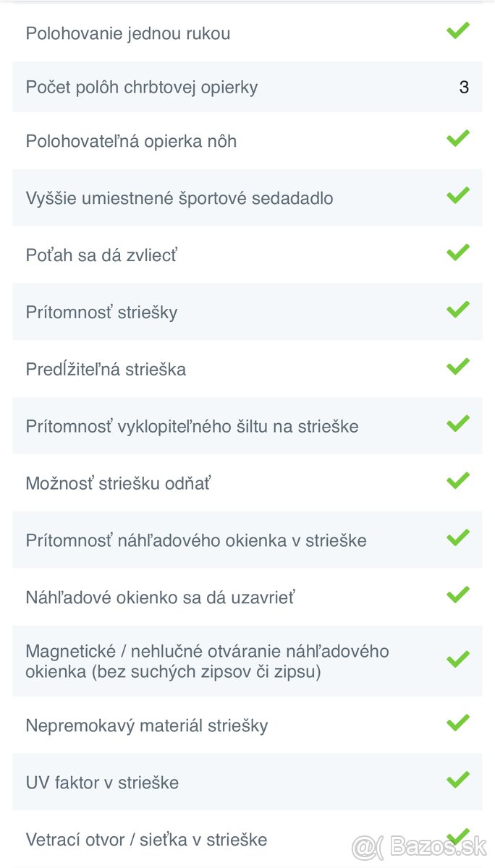Screen dimensions: 495x868
Task: Click Vetrací otvor / sieťka v strieške text
Action: [146, 840]
